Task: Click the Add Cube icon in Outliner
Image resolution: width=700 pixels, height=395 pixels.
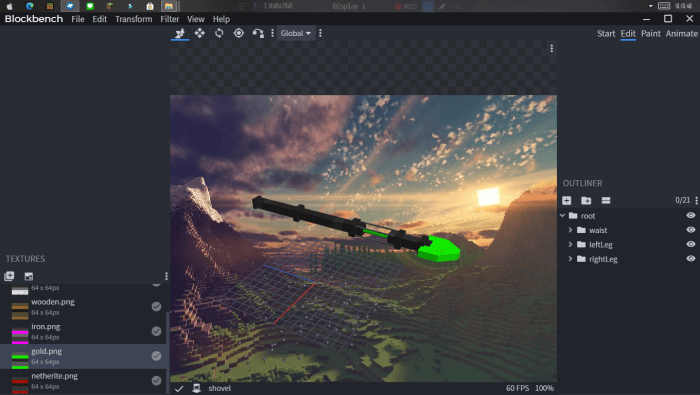Action: 567,200
